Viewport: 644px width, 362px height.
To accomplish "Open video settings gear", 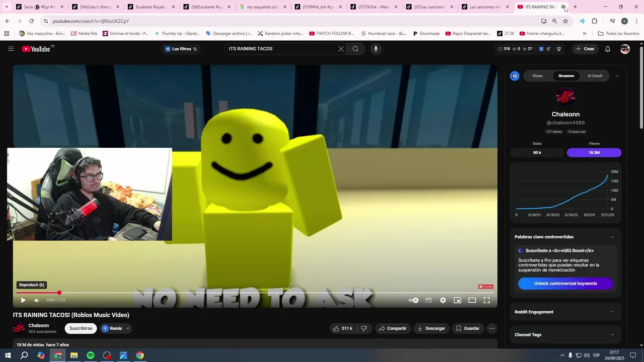I will click(x=443, y=300).
